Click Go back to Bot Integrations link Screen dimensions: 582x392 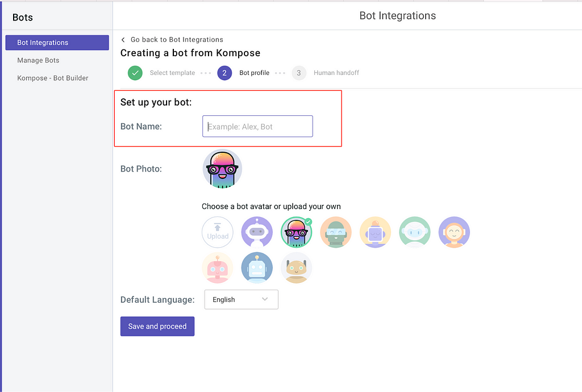pos(176,40)
